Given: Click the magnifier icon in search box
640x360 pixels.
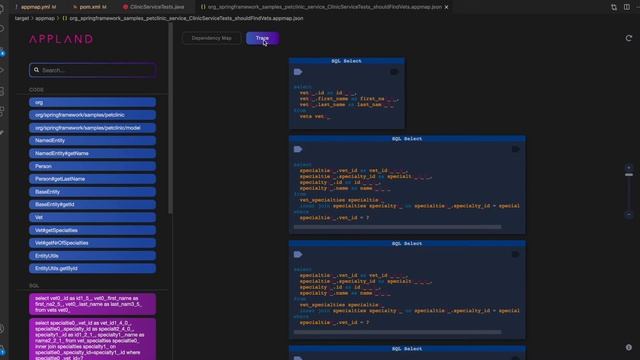Looking at the screenshot, I should click(x=36, y=70).
